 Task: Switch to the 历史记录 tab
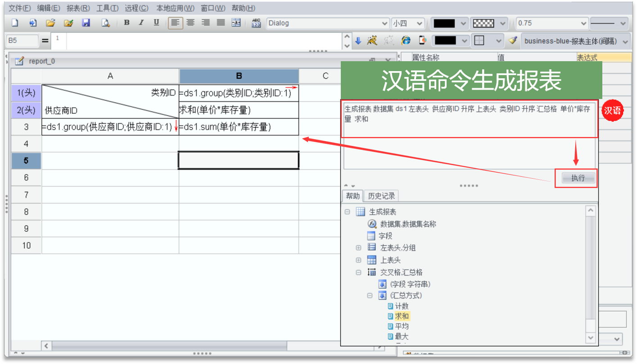[x=381, y=196]
